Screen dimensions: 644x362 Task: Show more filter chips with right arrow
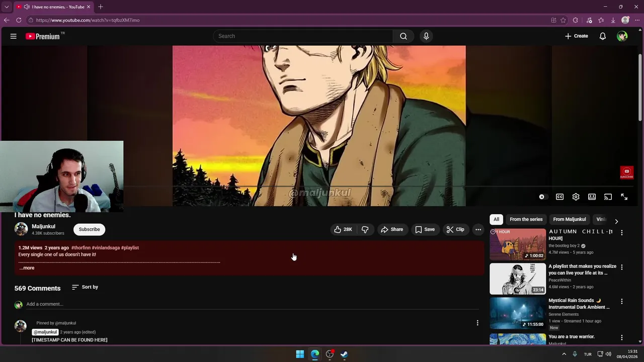coord(616,221)
